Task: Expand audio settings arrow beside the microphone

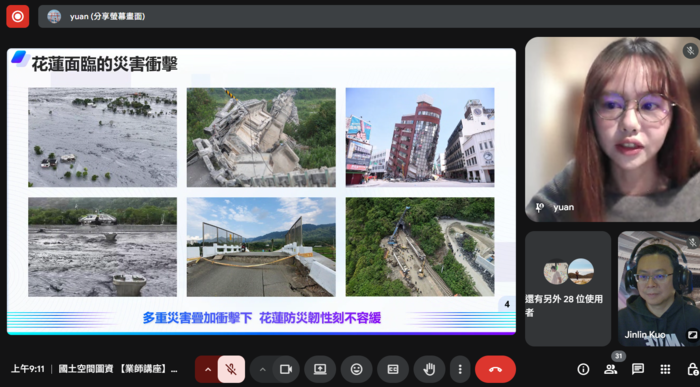Action: (x=208, y=369)
